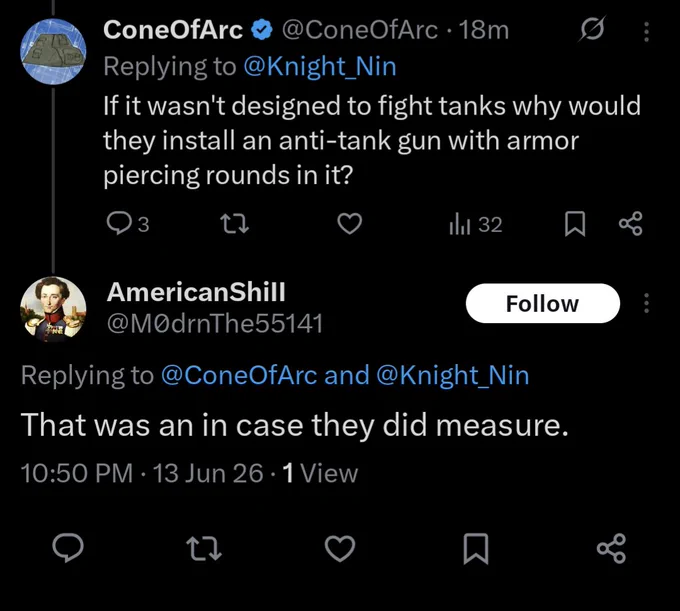Reply to ConeOfArc's tweet with 3 comments
The height and width of the screenshot is (611, 680).
coord(128,224)
